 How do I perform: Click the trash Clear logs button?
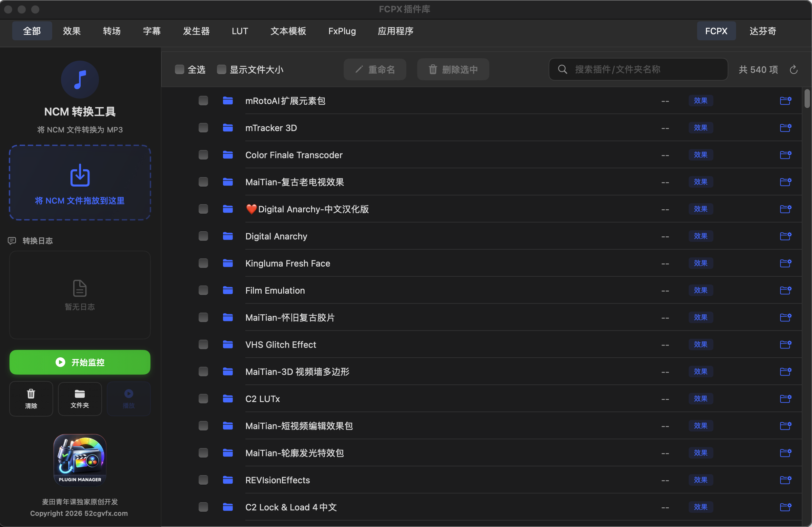(31, 399)
